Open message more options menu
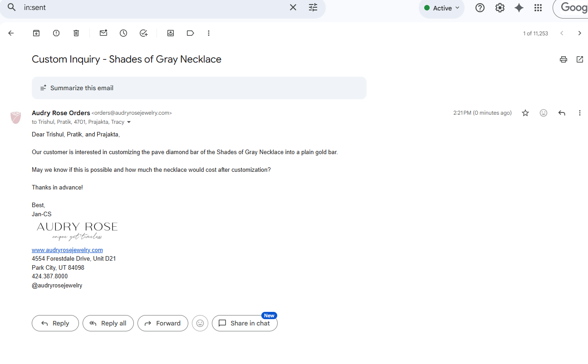The width and height of the screenshot is (588, 364). point(579,113)
